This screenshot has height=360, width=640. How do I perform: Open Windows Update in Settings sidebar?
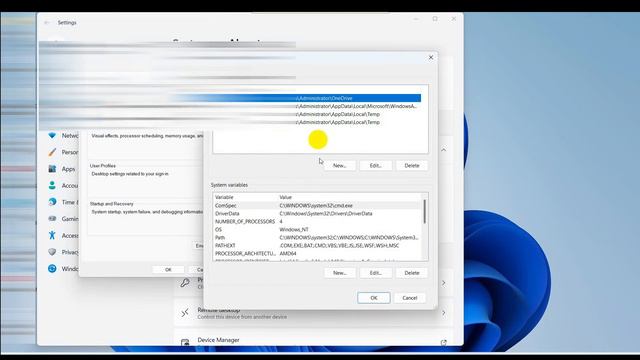[63, 269]
